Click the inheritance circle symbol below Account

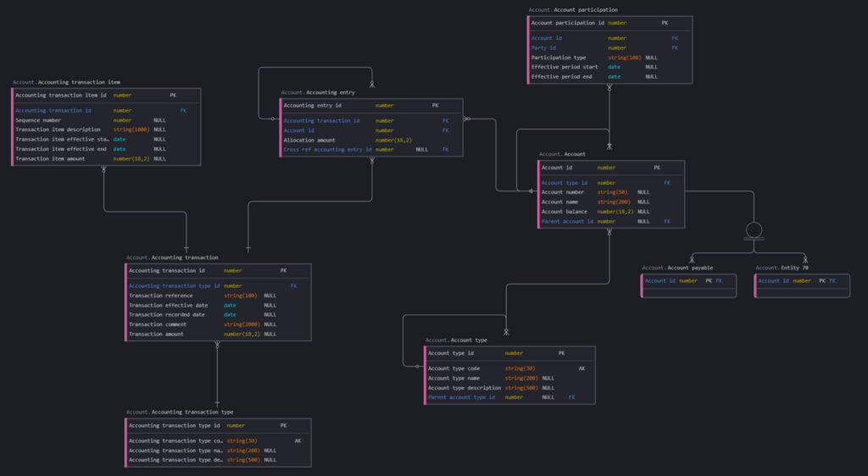[x=754, y=229]
